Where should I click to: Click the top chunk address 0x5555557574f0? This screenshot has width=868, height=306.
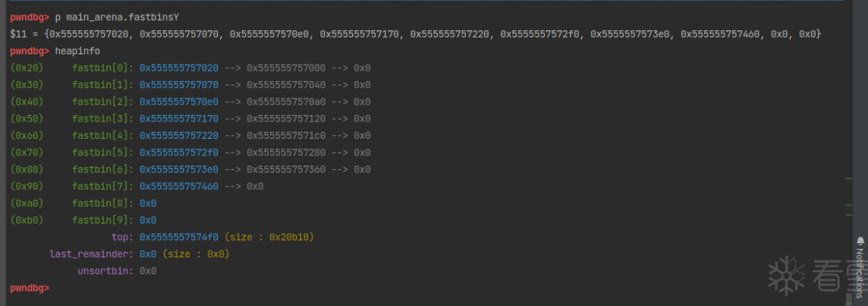click(179, 237)
